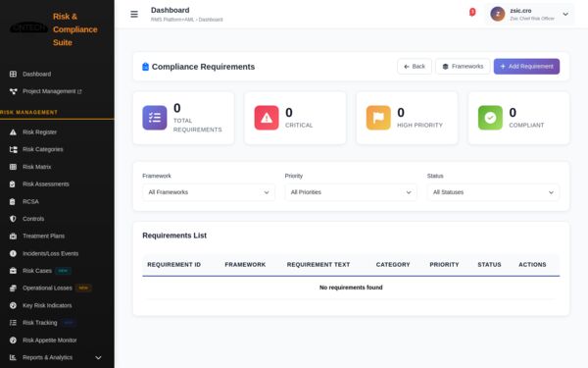Click the Compliant green checkmark icon
The width and height of the screenshot is (588, 368).
490,118
